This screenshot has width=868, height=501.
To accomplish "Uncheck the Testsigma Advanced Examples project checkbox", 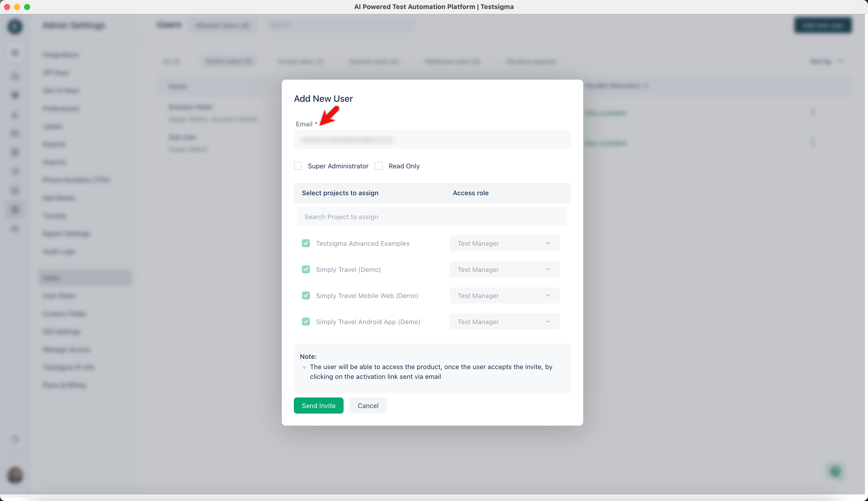I will tap(306, 243).
